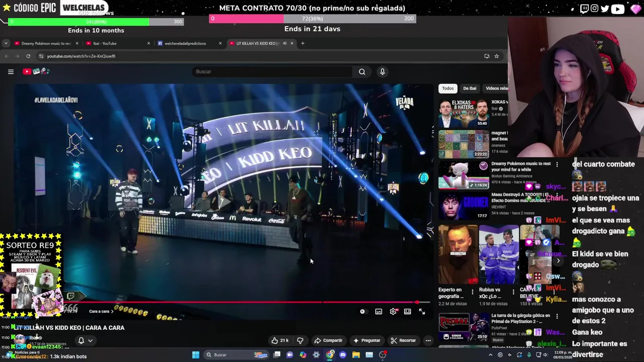Click the search magnifier button

pos(362,72)
